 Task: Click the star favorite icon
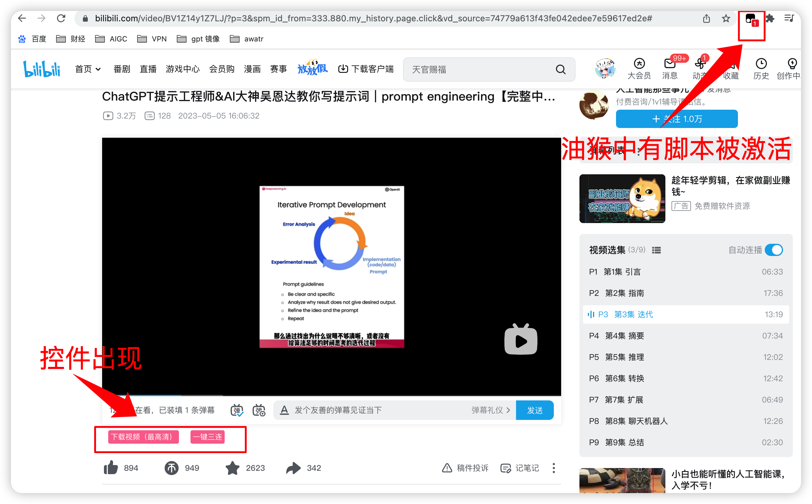point(232,468)
